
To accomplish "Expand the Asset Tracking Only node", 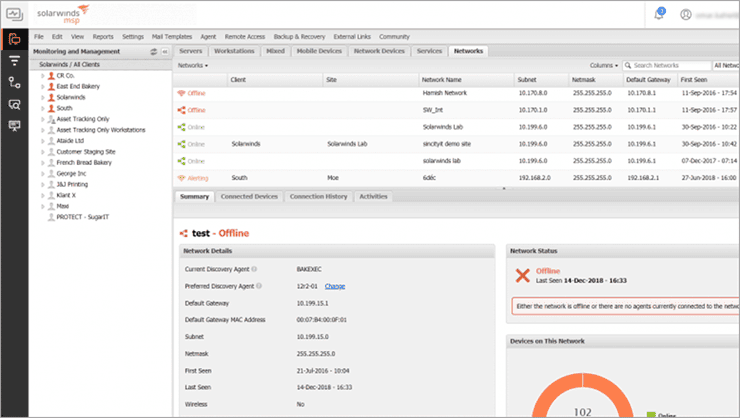I will tap(42, 119).
